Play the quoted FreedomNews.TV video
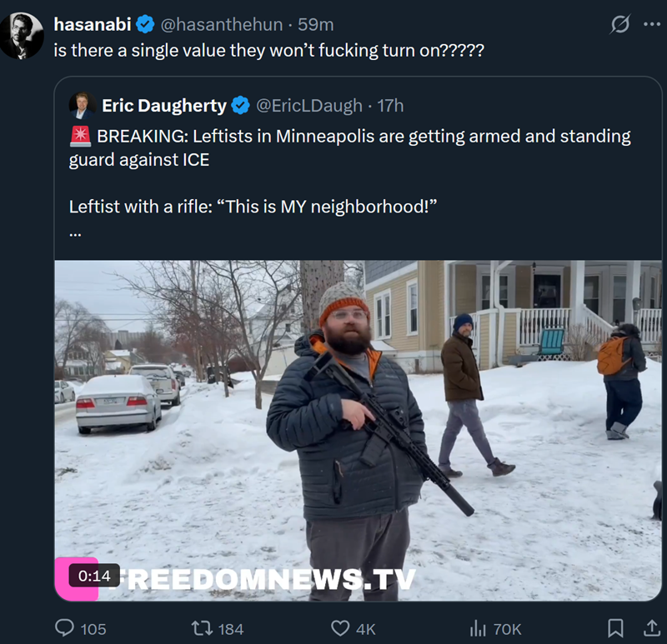The height and width of the screenshot is (644, 667). point(359,430)
